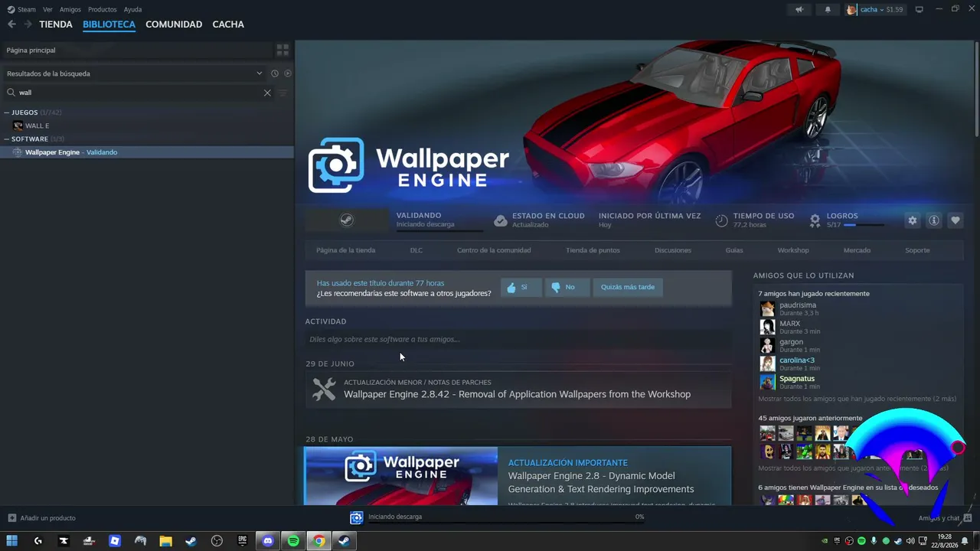Add Wallpaper Engine to favorites heart
This screenshot has width=980, height=551.
955,220
